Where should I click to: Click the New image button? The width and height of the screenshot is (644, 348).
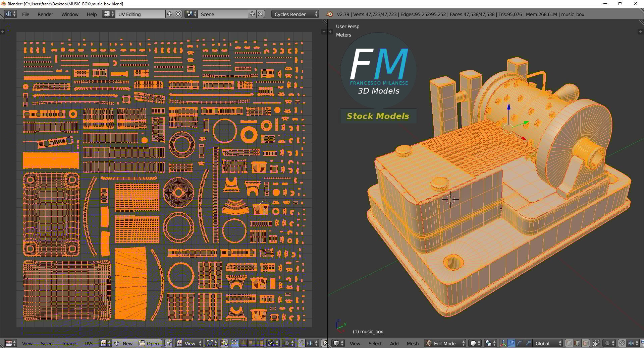tap(124, 343)
